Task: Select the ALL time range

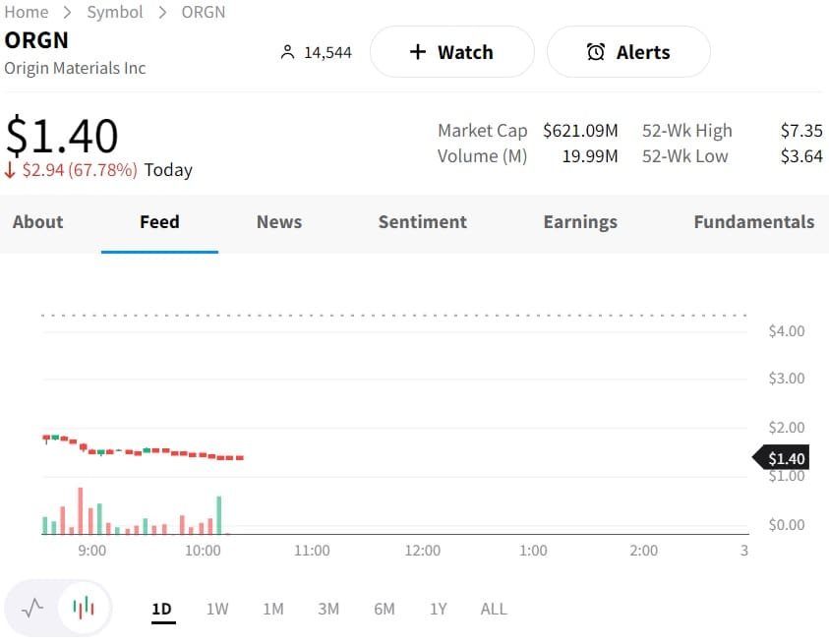Action: pos(494,609)
